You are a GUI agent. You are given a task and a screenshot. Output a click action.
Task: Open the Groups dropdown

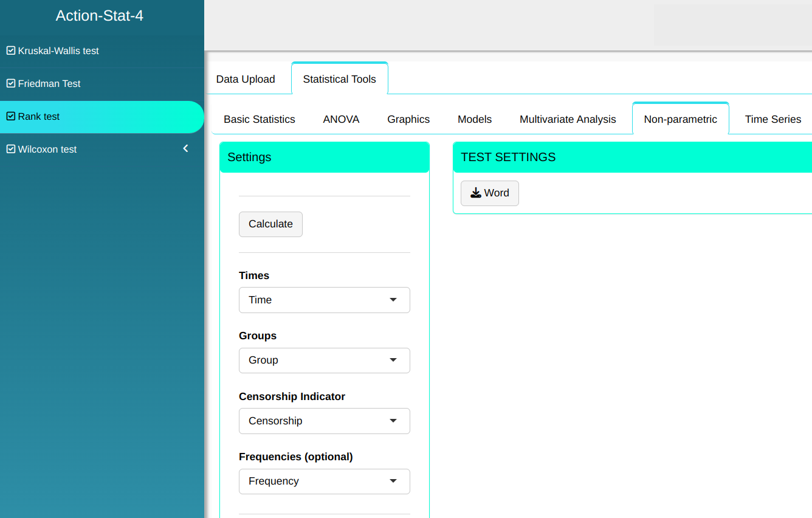324,361
